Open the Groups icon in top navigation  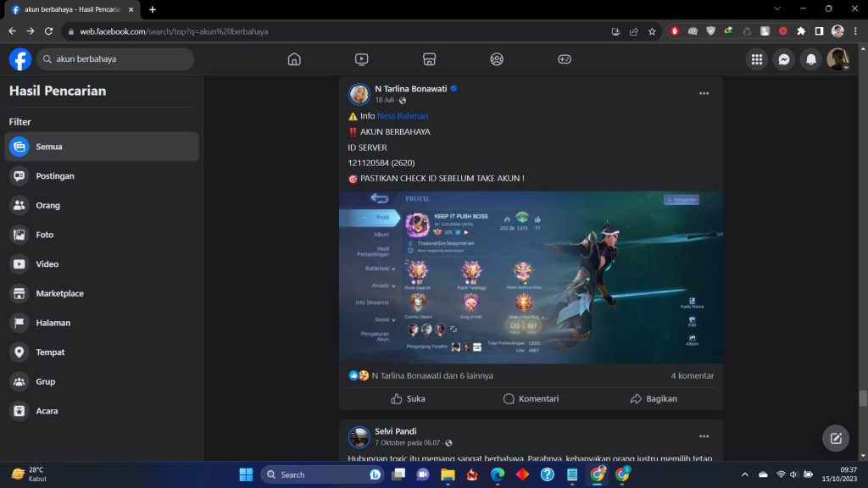coord(497,59)
